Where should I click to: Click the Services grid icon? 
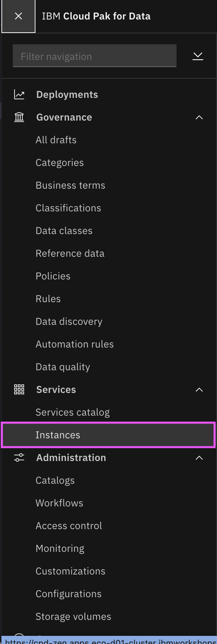19,390
